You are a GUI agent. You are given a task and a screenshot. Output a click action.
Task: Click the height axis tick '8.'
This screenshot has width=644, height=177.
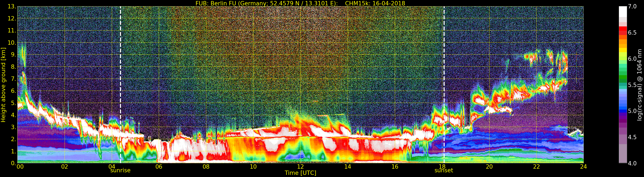click(x=14, y=67)
